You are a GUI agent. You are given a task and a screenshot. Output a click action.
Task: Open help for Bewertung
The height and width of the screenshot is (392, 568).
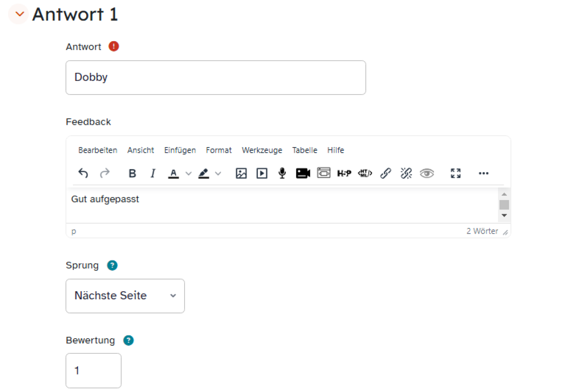pyautogui.click(x=128, y=340)
